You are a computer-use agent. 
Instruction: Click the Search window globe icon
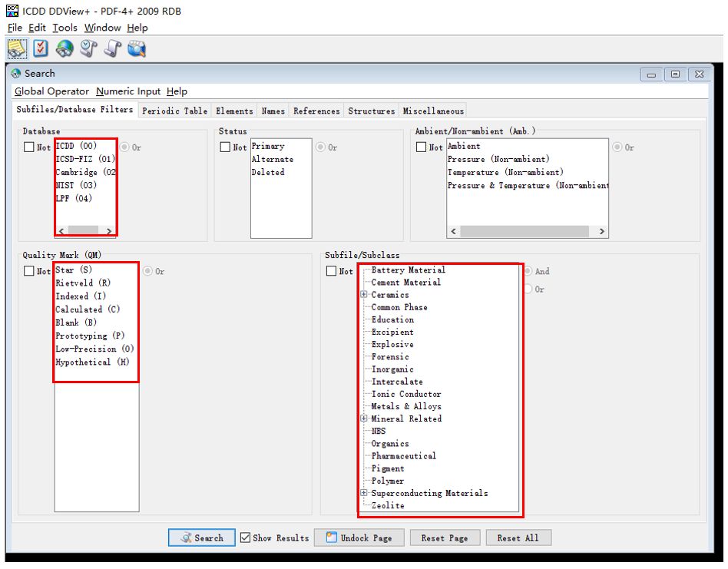pos(16,73)
